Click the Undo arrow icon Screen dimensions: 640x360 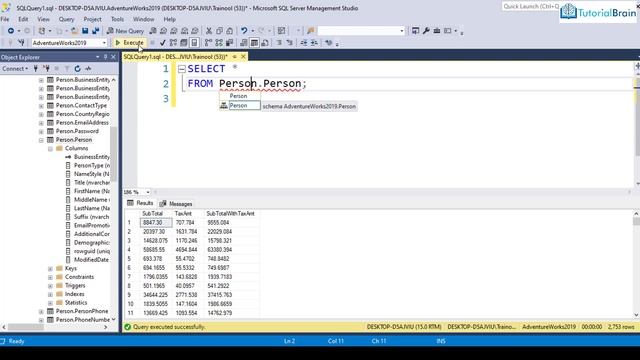click(x=244, y=31)
